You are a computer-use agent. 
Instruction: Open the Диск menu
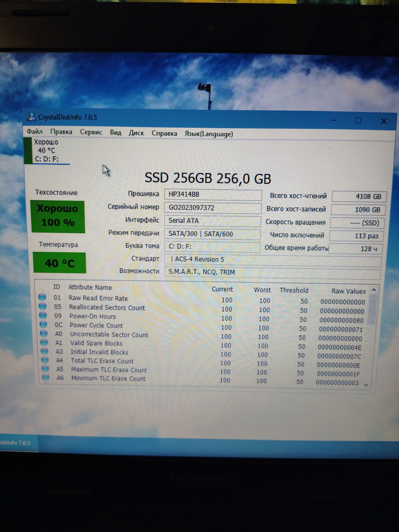pyautogui.click(x=136, y=133)
